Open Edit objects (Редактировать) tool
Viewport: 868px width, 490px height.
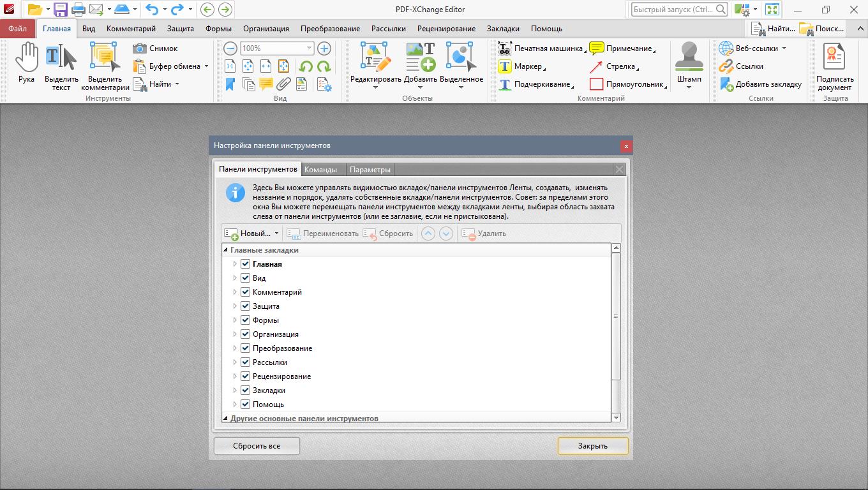coord(375,65)
